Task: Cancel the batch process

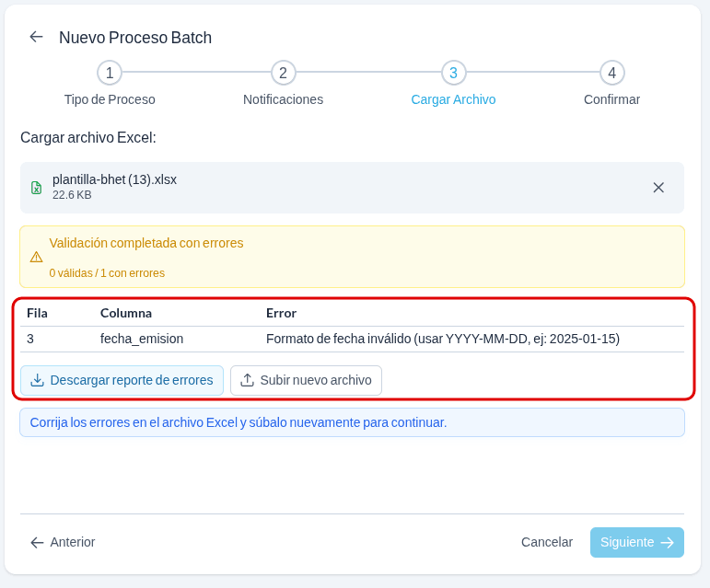Action: pos(546,542)
